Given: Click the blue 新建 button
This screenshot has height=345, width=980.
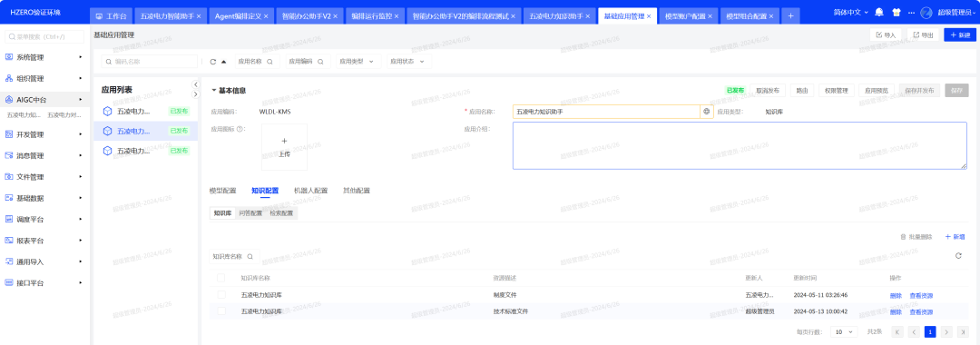Looking at the screenshot, I should click(x=960, y=35).
